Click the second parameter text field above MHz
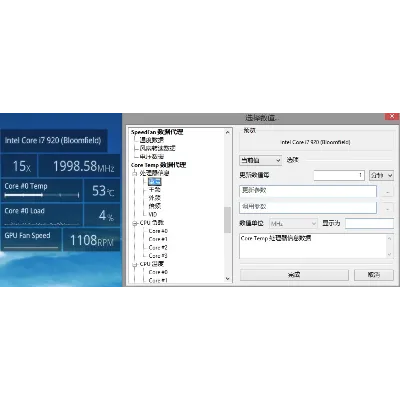The width and height of the screenshot is (400, 400). click(308, 207)
